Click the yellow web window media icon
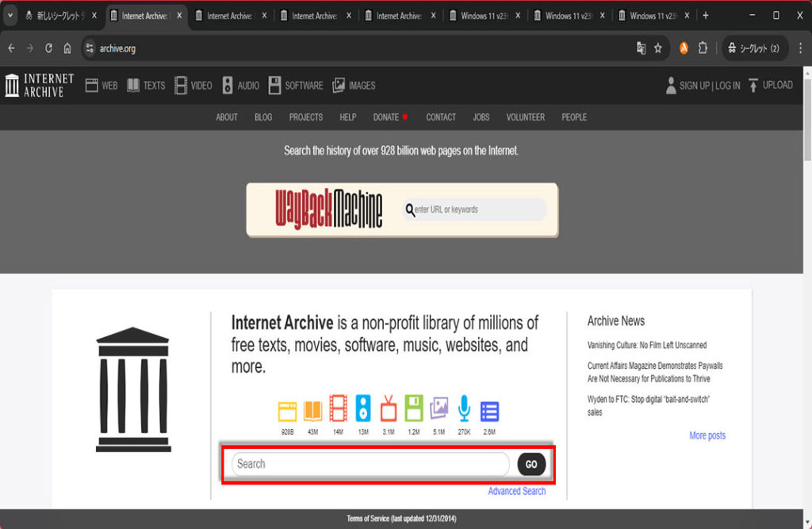This screenshot has height=529, width=812. [287, 410]
